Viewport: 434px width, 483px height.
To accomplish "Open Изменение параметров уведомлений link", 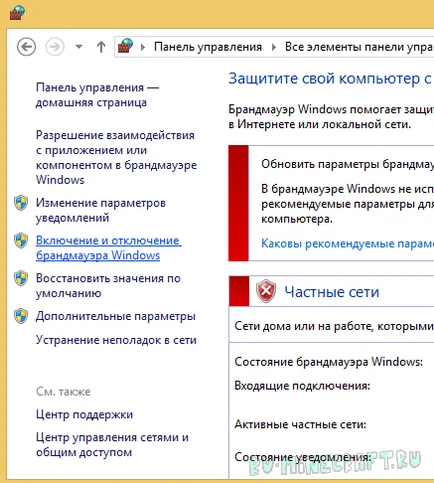I will click(101, 210).
